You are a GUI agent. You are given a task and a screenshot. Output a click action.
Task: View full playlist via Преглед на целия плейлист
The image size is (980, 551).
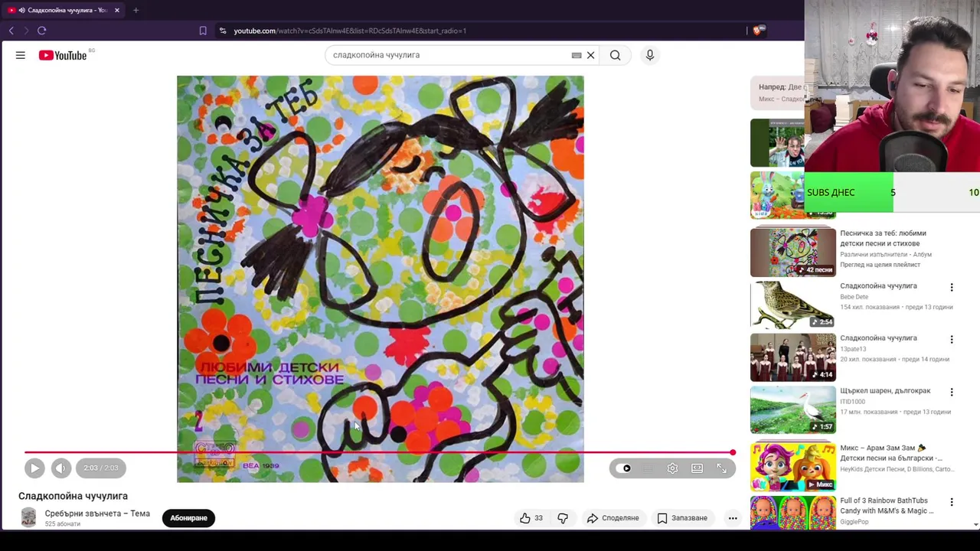pyautogui.click(x=880, y=265)
